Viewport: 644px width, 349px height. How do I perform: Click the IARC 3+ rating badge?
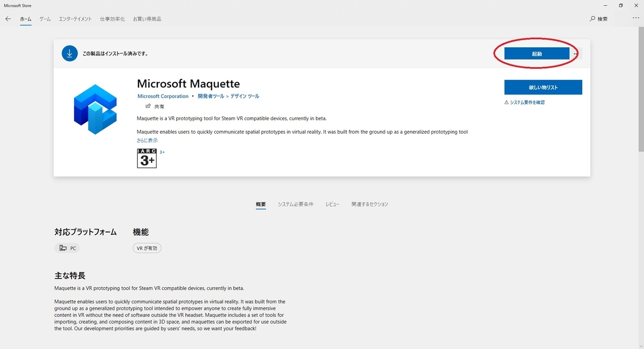[x=147, y=158]
